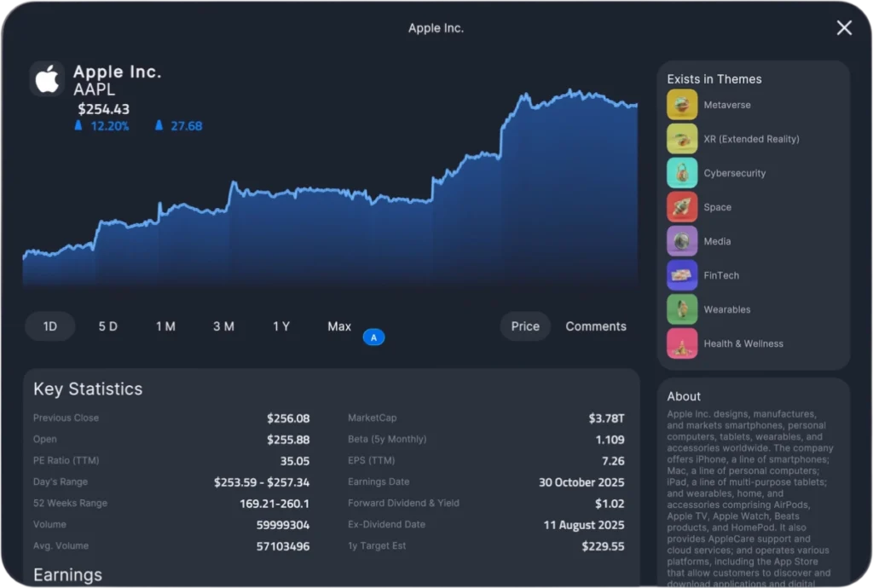
Task: Select the Max time range
Action: point(339,326)
